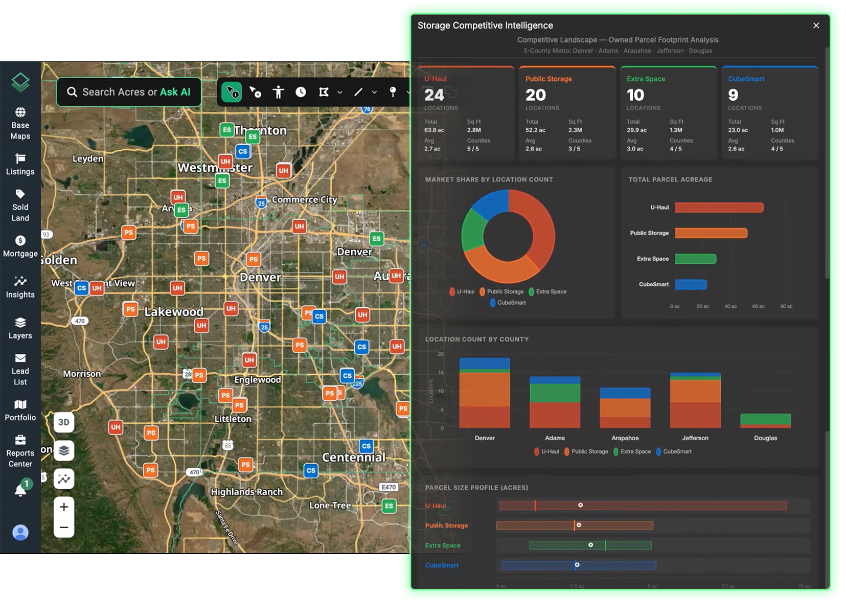Toggle Public Storage in donut chart legend
This screenshot has width=846, height=616.
point(501,291)
